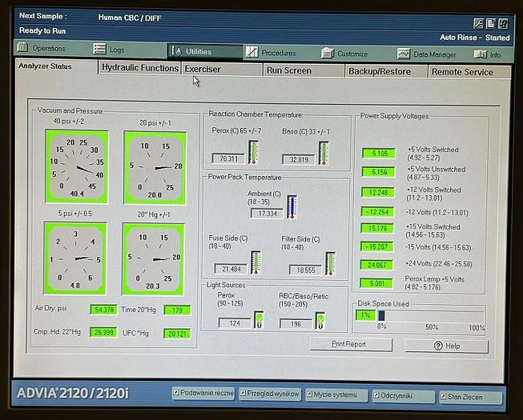Click the Procedures chart icon
The width and height of the screenshot is (523, 420).
(x=251, y=52)
